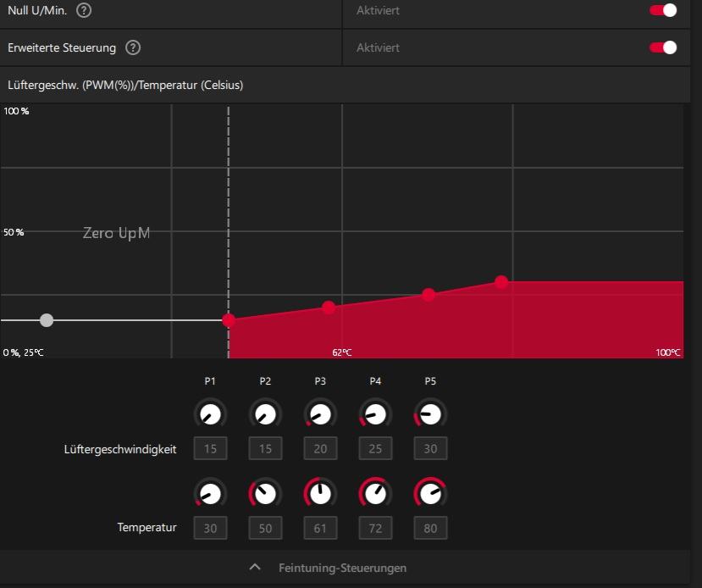Click the P5 column header
Viewport: 702px width, 588px height.
[x=430, y=381]
